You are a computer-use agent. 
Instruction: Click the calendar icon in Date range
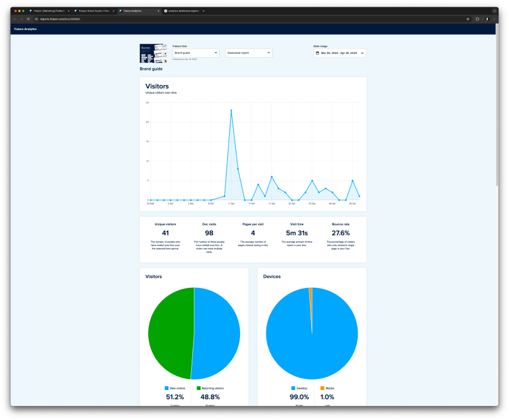(318, 53)
